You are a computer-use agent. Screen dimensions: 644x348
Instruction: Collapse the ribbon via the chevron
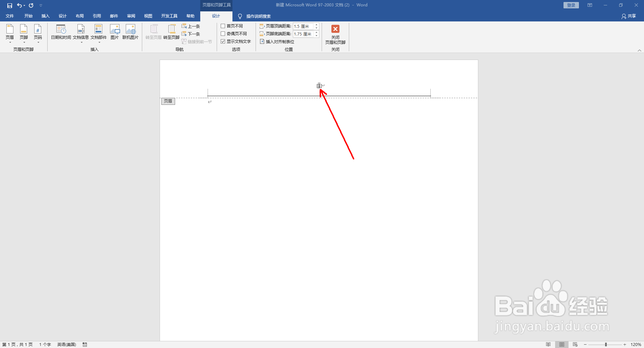coord(640,50)
